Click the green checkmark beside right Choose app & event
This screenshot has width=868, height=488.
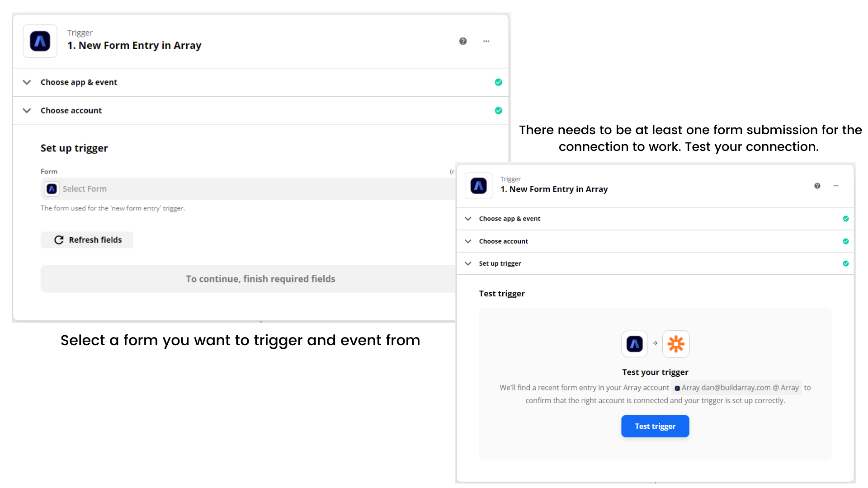click(x=845, y=219)
